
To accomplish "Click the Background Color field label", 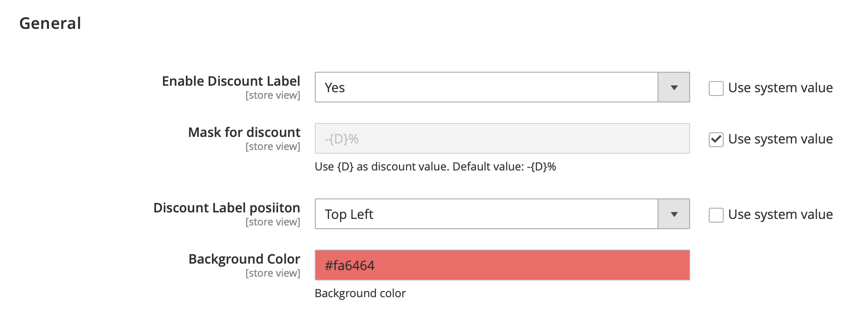I will [x=244, y=259].
